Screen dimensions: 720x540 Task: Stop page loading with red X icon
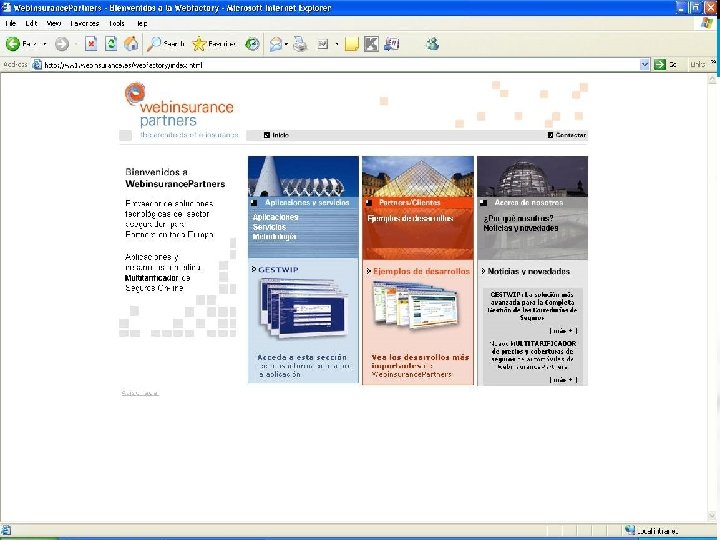[91, 44]
